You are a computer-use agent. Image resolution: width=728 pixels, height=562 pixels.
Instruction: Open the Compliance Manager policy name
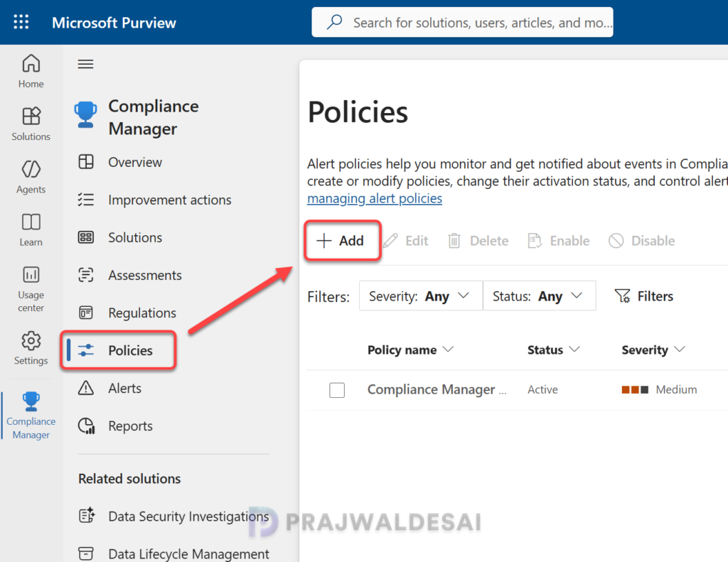coord(437,389)
